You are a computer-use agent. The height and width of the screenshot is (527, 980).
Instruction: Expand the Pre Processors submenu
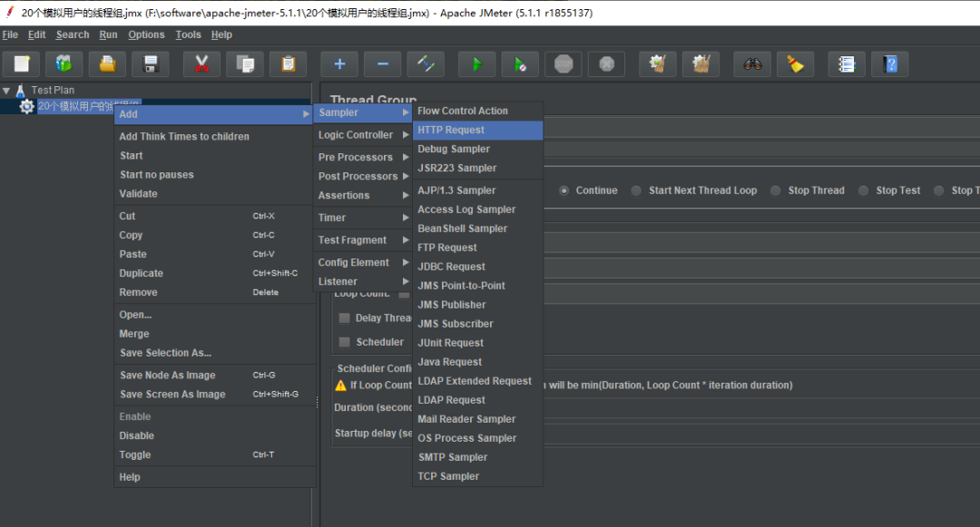[362, 157]
